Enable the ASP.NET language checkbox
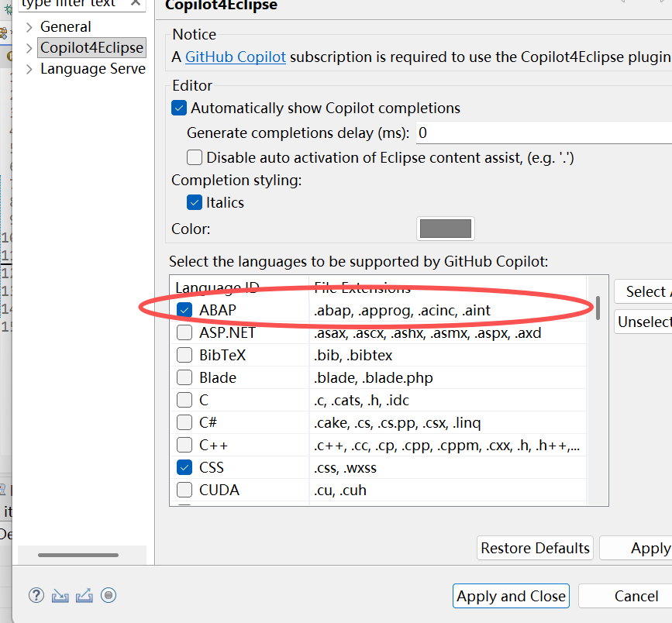The width and height of the screenshot is (672, 623). tap(184, 333)
